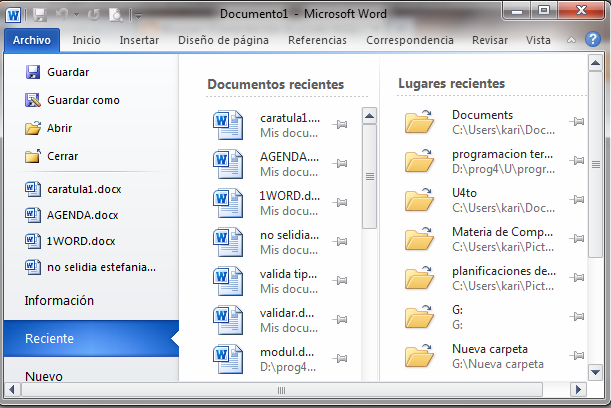The image size is (611, 408).
Task: Open modul Word icon in recent documents
Action: click(228, 359)
